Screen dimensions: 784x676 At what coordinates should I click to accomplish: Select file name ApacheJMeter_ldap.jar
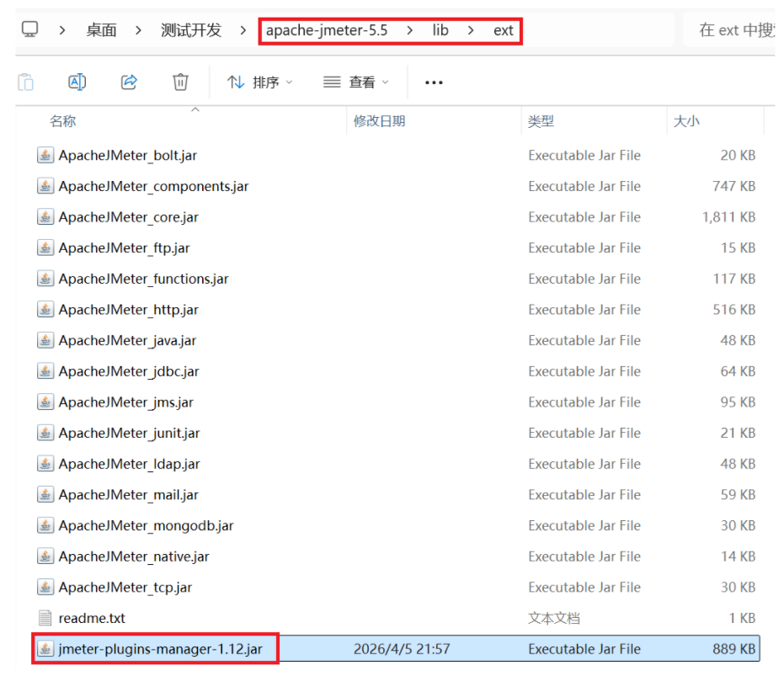click(129, 464)
